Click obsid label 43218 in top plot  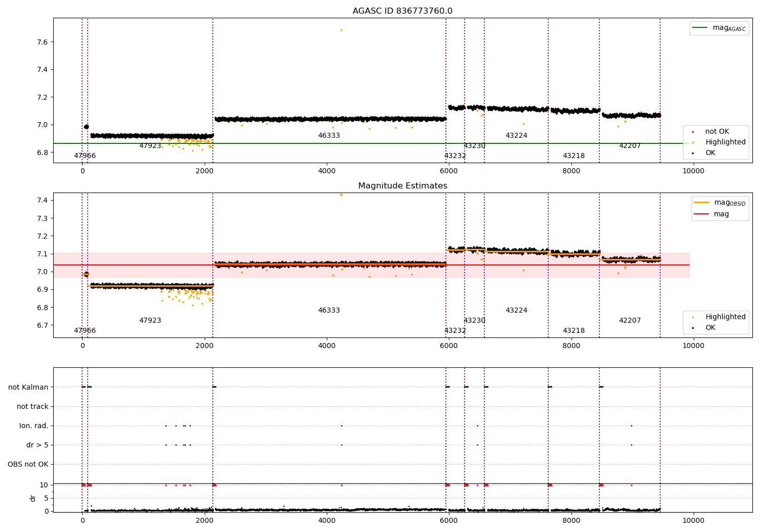(x=574, y=156)
